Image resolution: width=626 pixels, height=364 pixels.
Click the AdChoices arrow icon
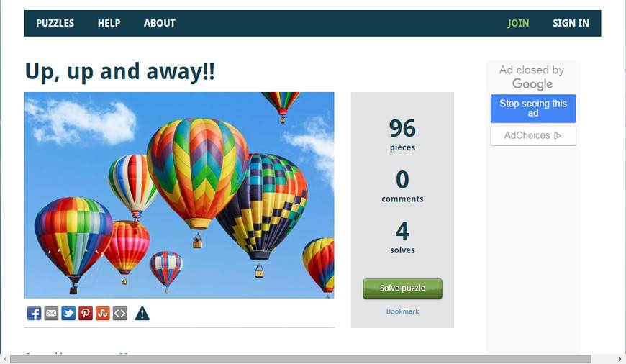pyautogui.click(x=558, y=136)
